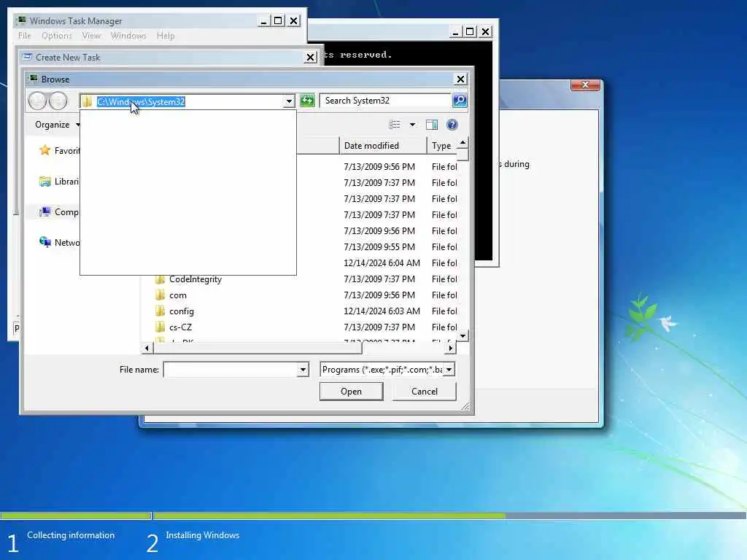Expand the address bar dropdown arrow
This screenshot has height=560, width=747.
pos(289,101)
